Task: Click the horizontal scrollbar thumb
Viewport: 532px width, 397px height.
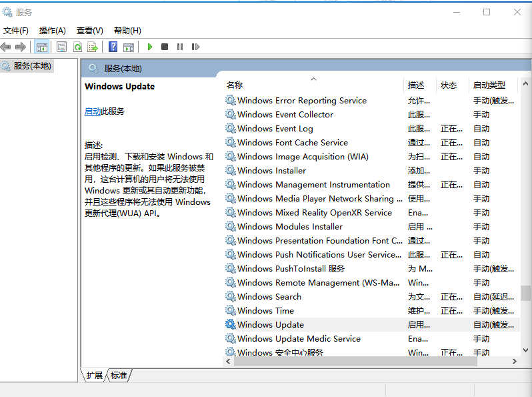Action: (355, 362)
